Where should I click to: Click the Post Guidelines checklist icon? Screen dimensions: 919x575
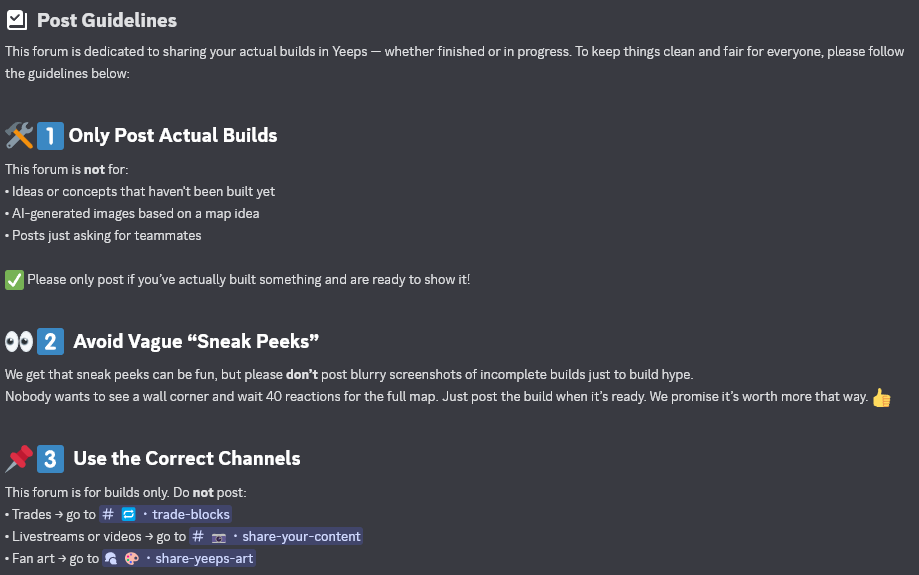[16, 20]
